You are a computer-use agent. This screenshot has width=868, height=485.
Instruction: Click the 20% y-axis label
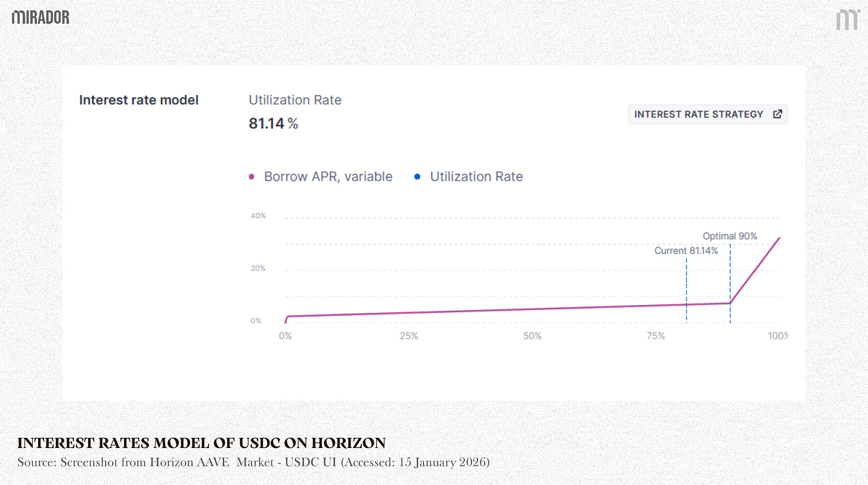tap(258, 268)
